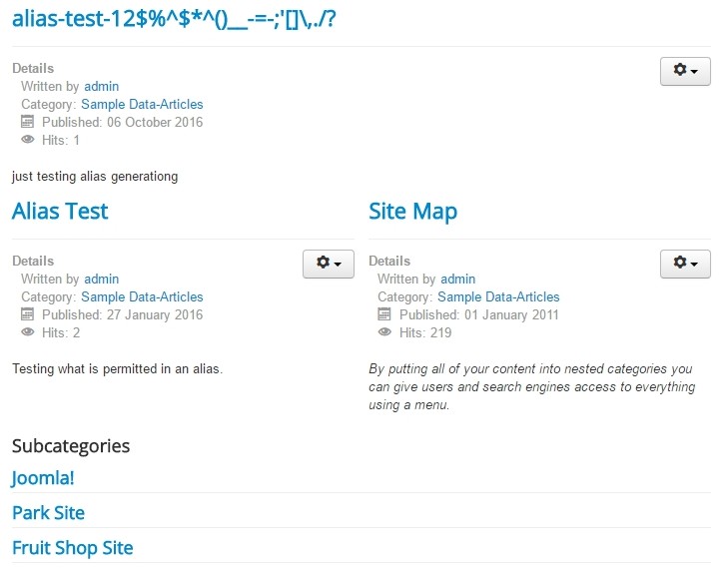Click eye icon next to Hits: 219
This screenshot has height=568, width=728.
[384, 331]
